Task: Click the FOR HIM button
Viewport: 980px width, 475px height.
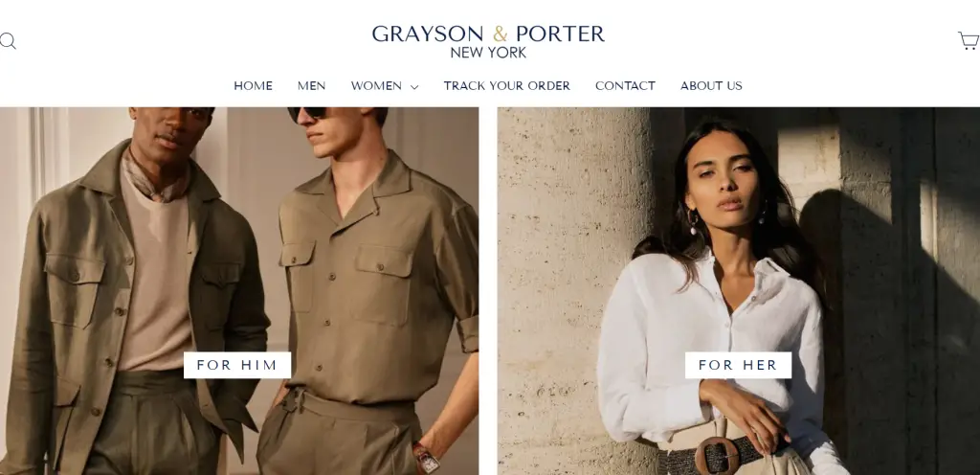Action: click(x=237, y=365)
